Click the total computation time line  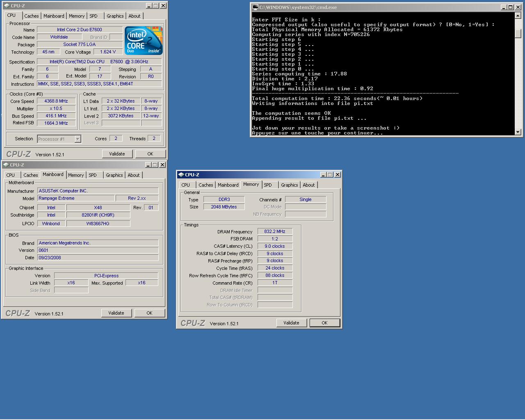(x=337, y=98)
